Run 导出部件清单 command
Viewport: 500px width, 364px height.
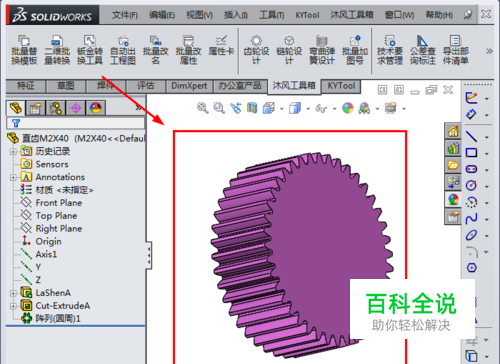click(456, 50)
